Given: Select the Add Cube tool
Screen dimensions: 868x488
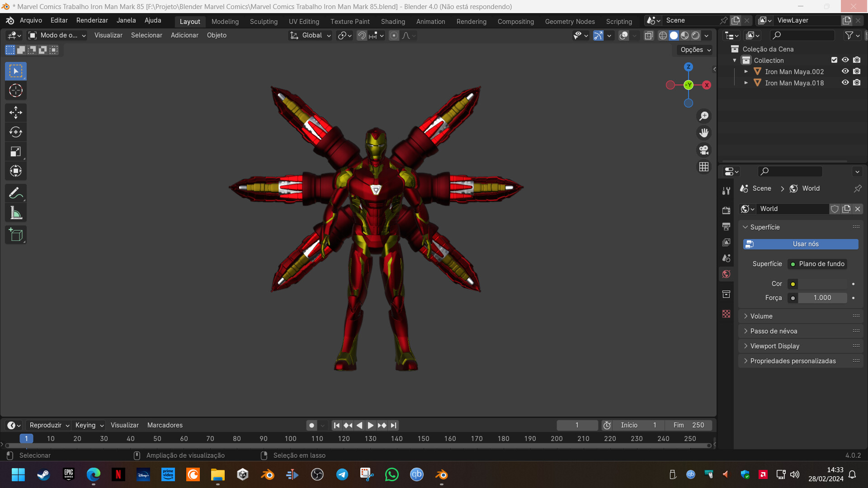Looking at the screenshot, I should pyautogui.click(x=16, y=235).
